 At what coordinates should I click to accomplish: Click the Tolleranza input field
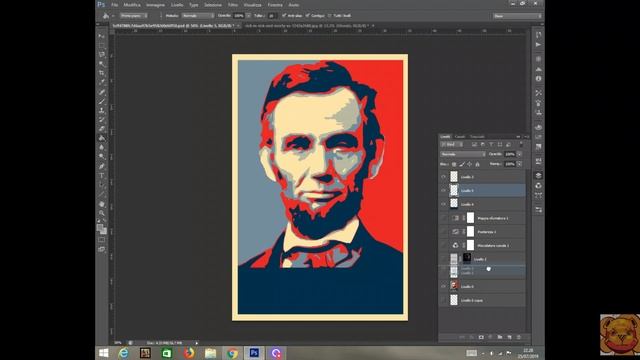271,16
